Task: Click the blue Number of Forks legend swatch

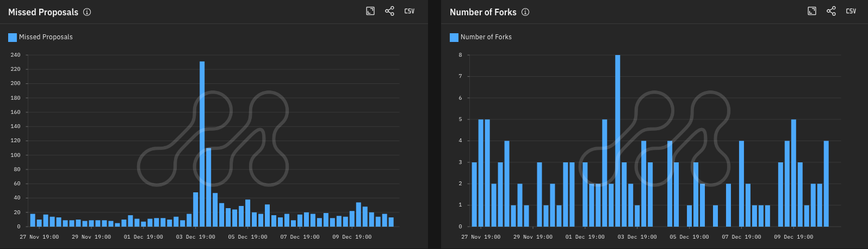Action: 454,37
